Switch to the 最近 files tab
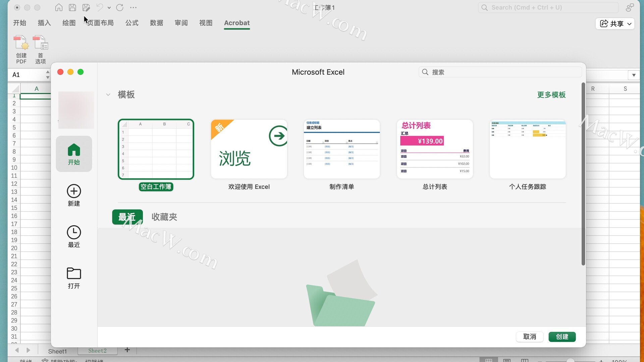644x362 pixels. [x=127, y=217]
